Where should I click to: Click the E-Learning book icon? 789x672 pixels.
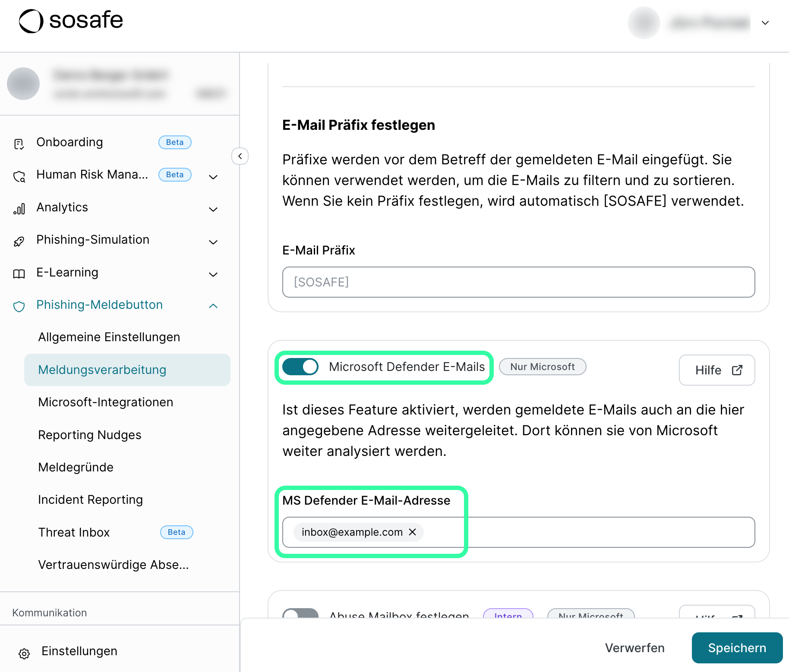pos(19,274)
